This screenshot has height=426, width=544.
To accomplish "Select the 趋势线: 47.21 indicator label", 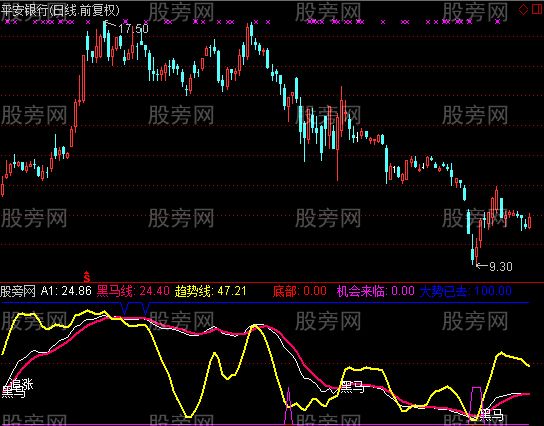I will point(211,291).
